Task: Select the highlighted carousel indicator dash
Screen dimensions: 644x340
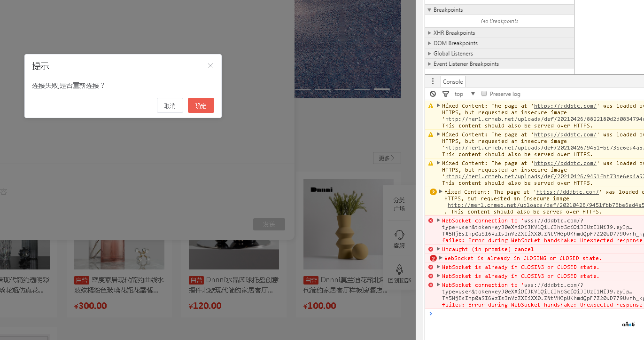Action: click(x=382, y=89)
